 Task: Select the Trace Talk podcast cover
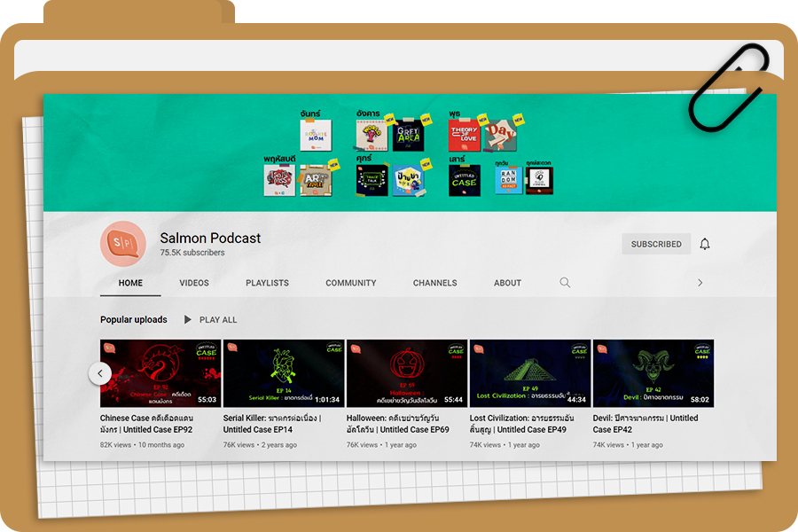(372, 180)
